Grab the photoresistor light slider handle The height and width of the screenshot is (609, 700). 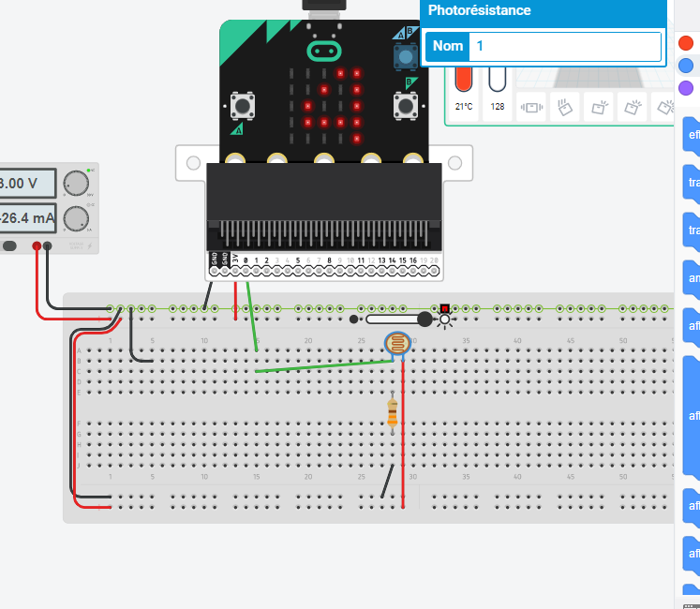point(424,319)
